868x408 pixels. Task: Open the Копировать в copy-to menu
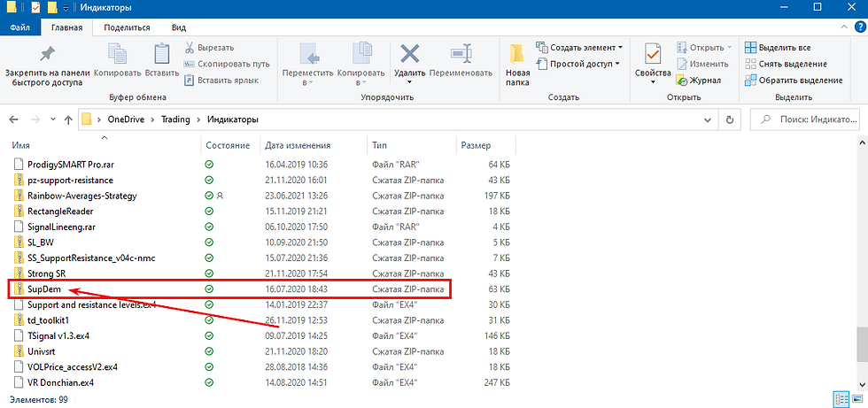coord(361,64)
